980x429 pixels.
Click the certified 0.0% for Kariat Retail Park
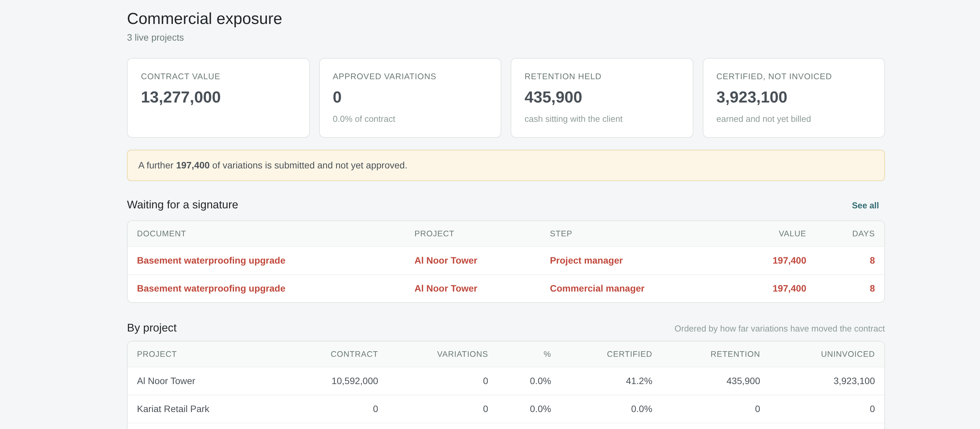641,409
